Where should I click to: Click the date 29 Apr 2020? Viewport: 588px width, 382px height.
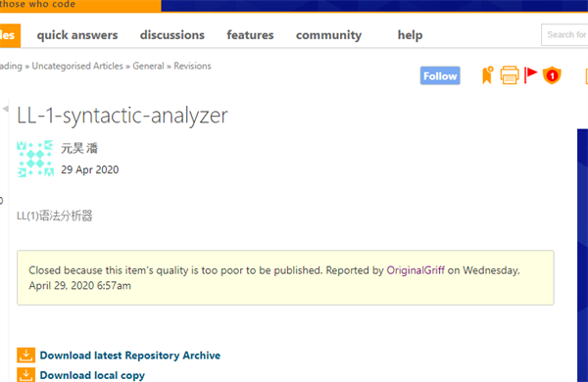(x=90, y=169)
